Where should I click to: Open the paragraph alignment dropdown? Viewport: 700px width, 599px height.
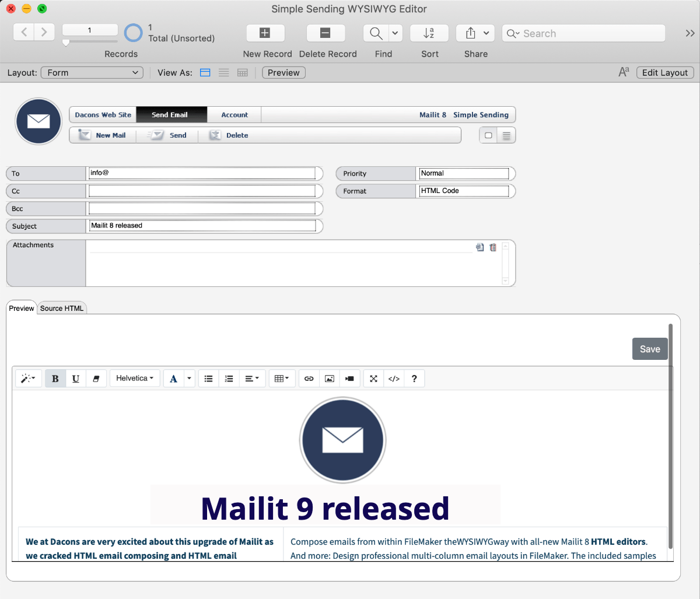click(x=252, y=379)
